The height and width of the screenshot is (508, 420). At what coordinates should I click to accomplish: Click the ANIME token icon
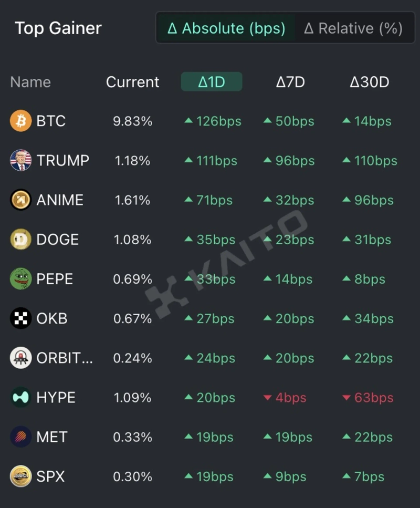point(21,200)
